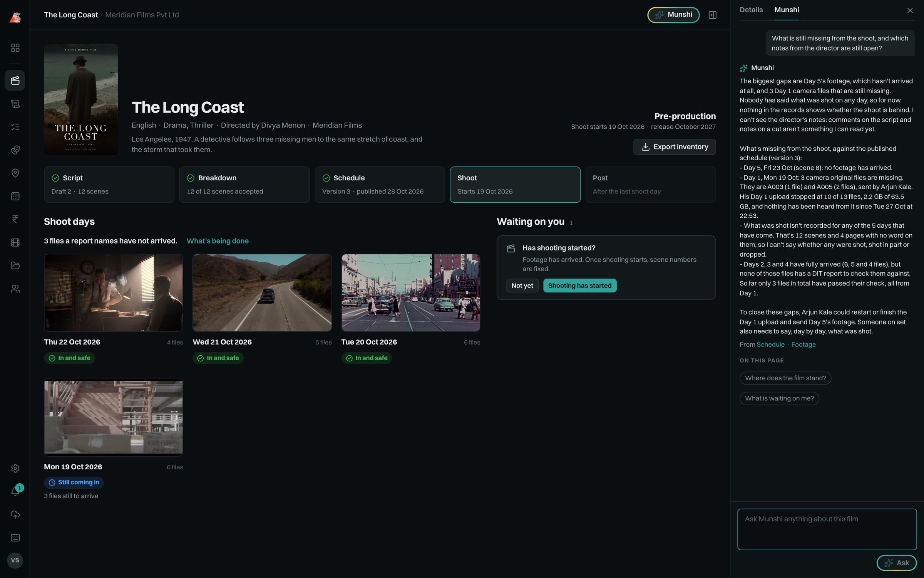The height and width of the screenshot is (578, 924).
Task: Focus the Ask Munshi anything input field
Action: [x=827, y=529]
